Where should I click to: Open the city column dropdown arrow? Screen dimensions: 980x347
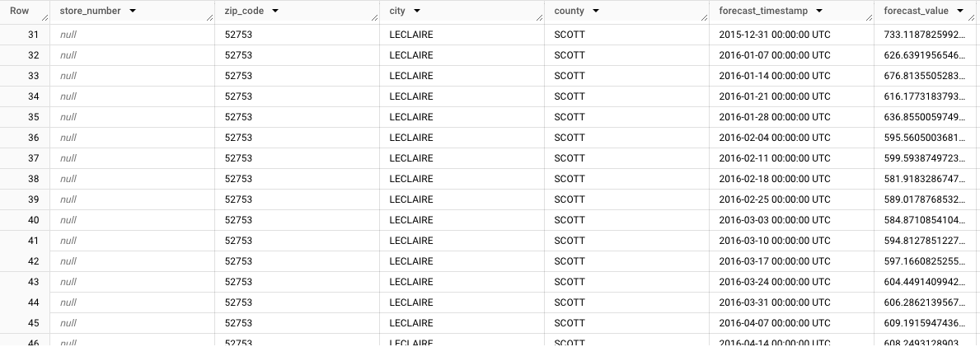pos(417,12)
